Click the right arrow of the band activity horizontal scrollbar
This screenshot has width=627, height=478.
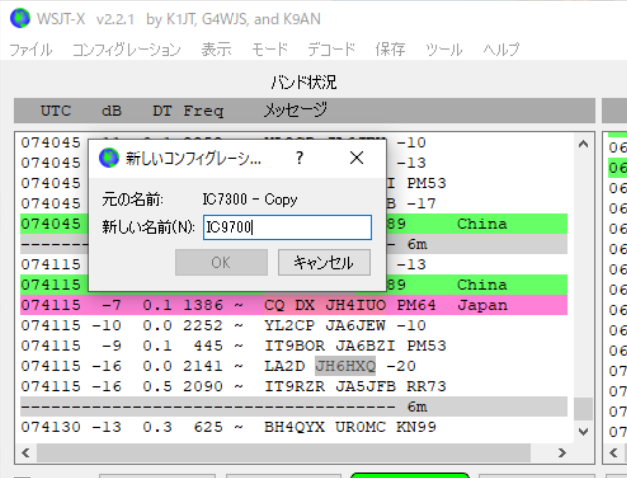point(562,453)
